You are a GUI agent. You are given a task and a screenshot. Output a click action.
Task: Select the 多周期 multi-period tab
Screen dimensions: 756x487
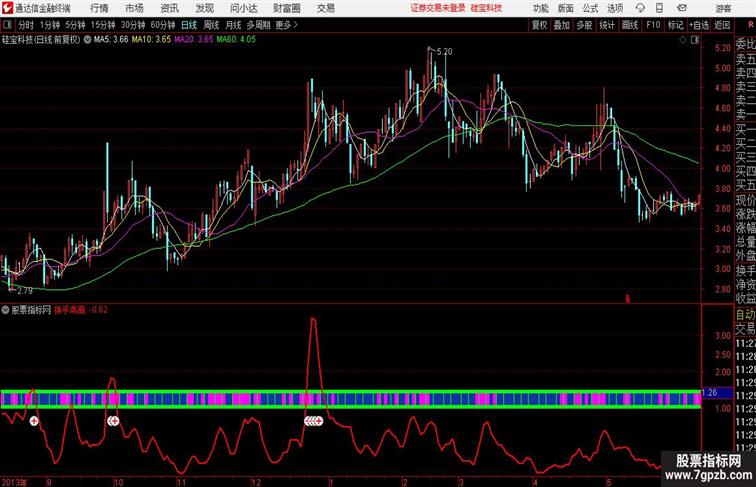258,25
